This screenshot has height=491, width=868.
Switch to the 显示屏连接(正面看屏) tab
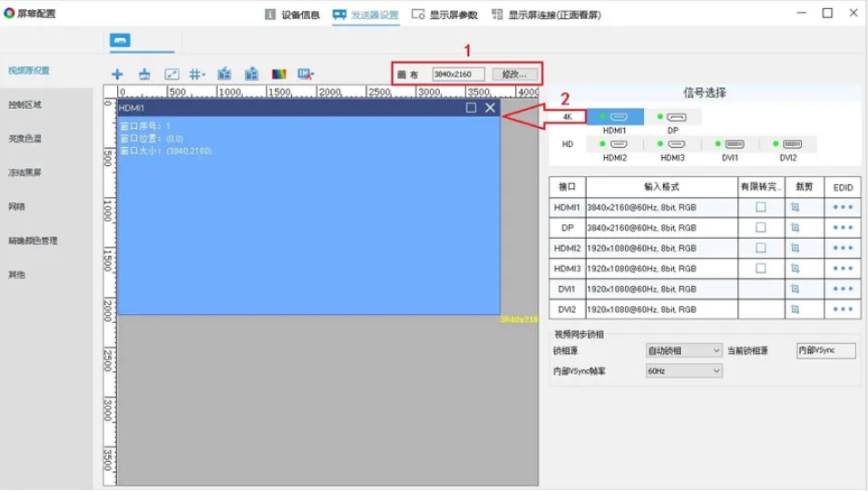coord(546,15)
